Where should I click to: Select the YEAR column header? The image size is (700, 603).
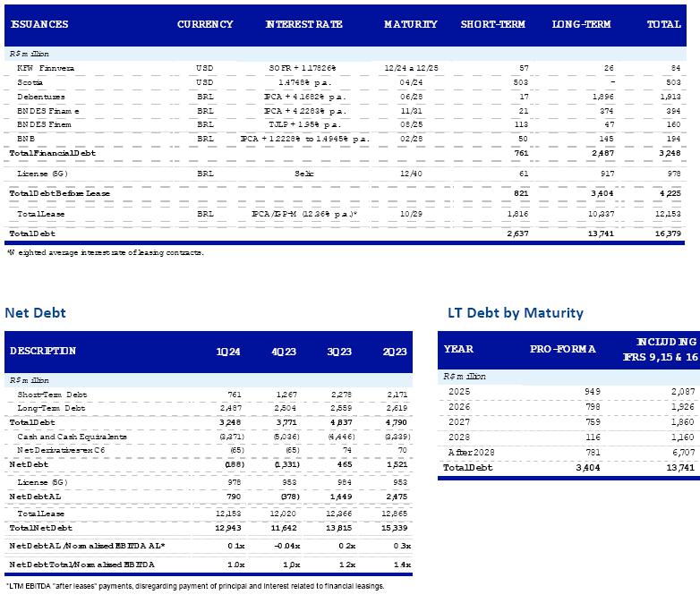[x=458, y=349]
